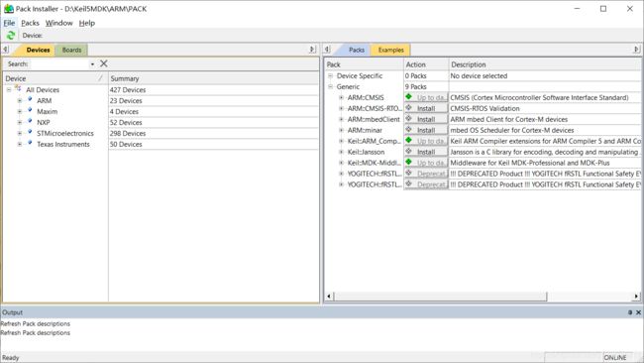The width and height of the screenshot is (644, 363).
Task: Expand the ARM device node
Action: click(x=19, y=101)
